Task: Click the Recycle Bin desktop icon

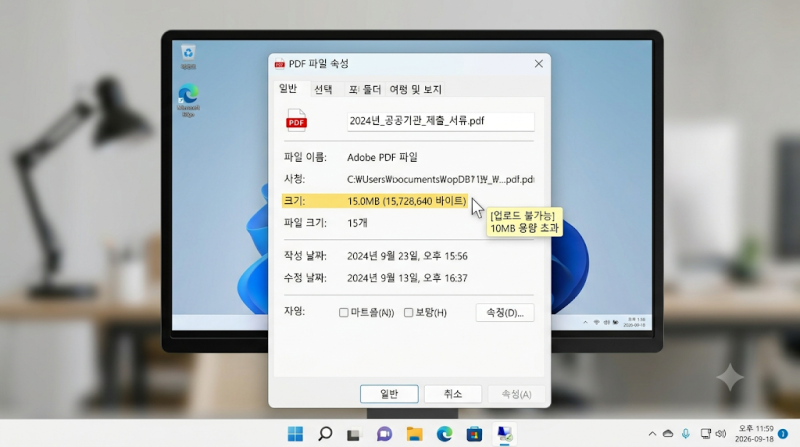Action: pos(188,56)
